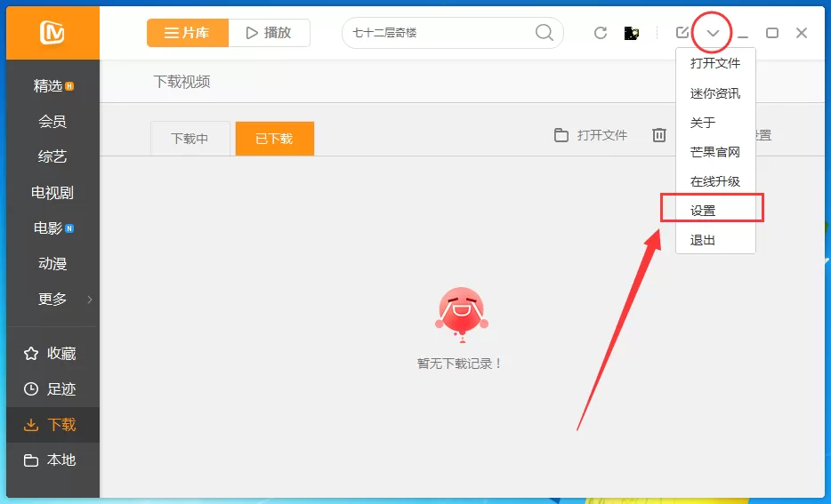The width and height of the screenshot is (831, 504).
Task: Click the refresh icon in the title bar
Action: (x=601, y=33)
